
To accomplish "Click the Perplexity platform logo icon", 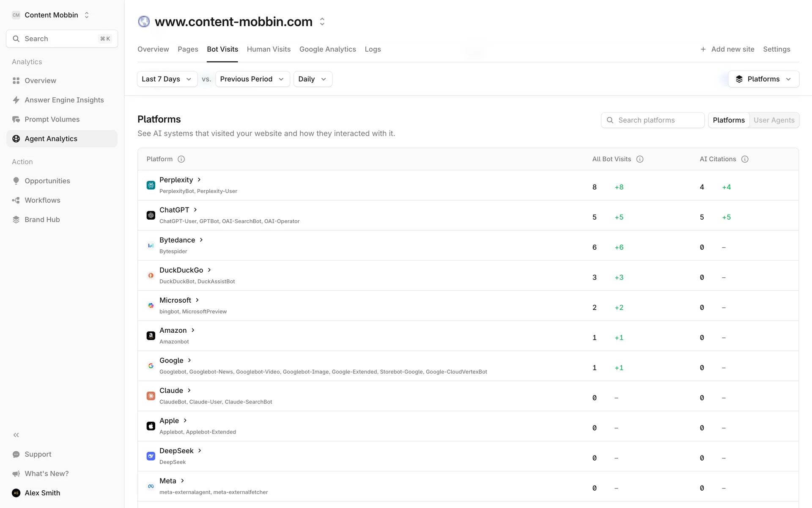I will [x=151, y=185].
